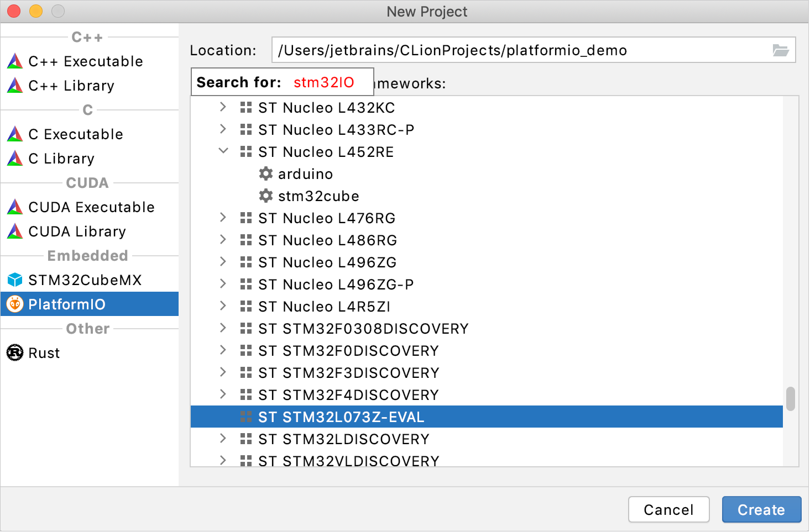Click board icon of ST Nucleo L433RC-P
Screen dimensions: 810x532
click(x=246, y=129)
